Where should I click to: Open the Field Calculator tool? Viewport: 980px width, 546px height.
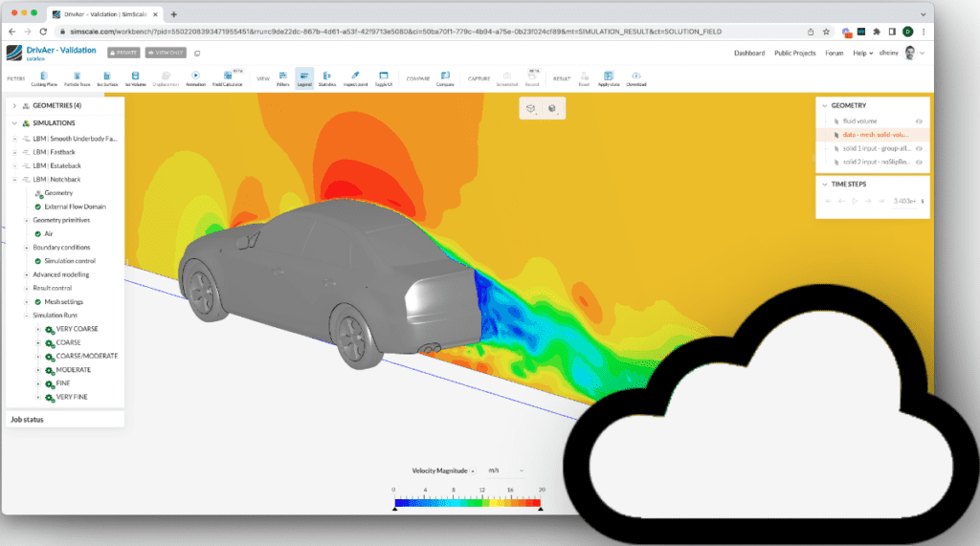[x=228, y=78]
